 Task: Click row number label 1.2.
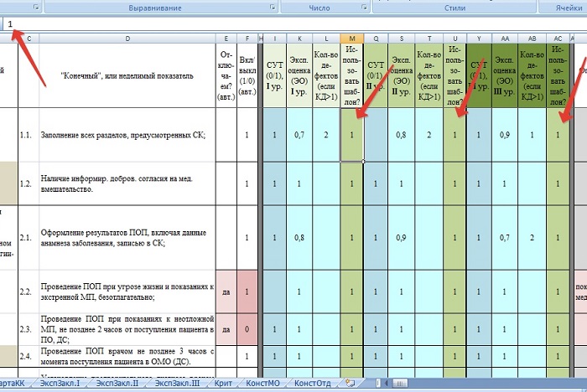[x=29, y=183]
